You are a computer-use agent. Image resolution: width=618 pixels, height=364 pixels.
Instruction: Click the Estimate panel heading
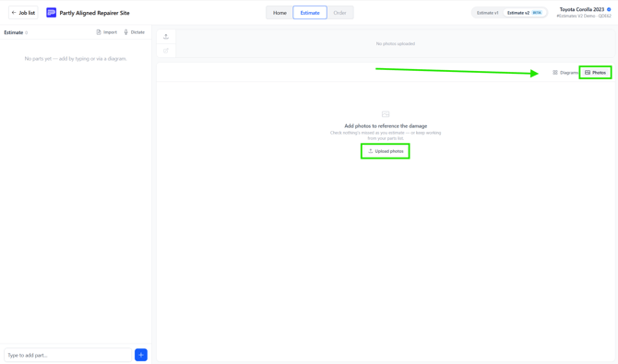coord(14,32)
